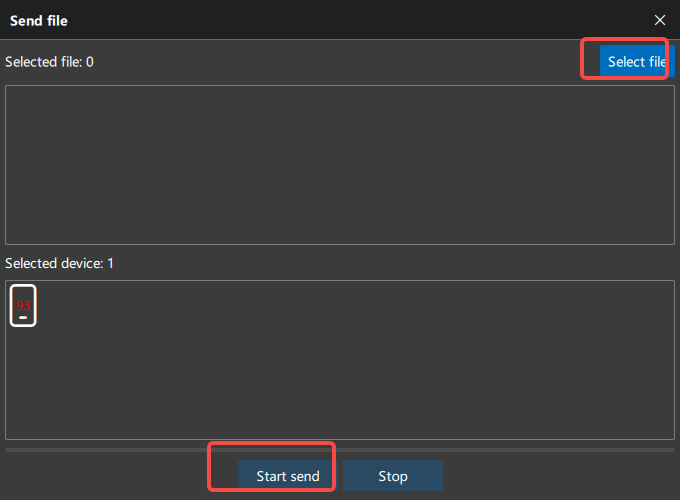Click the Stop button beside Start send

393,476
